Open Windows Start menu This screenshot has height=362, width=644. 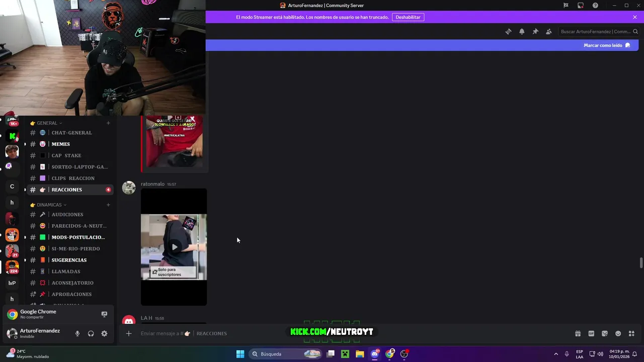[240, 354]
